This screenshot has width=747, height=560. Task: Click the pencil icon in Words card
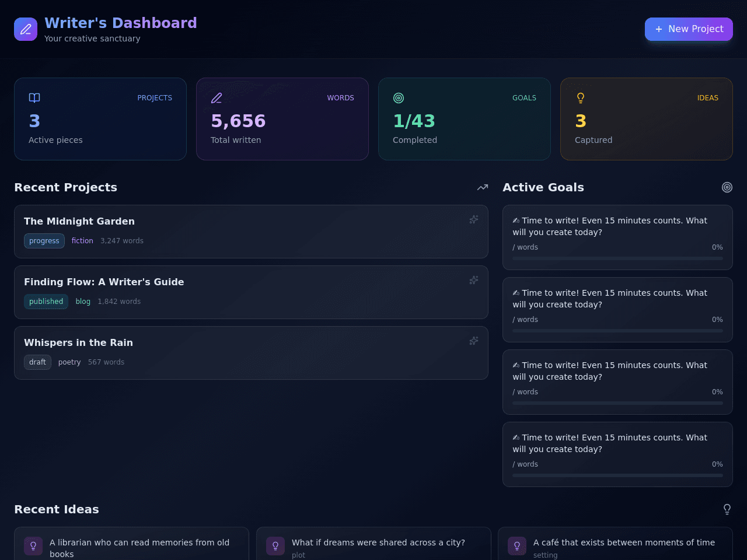click(x=217, y=98)
